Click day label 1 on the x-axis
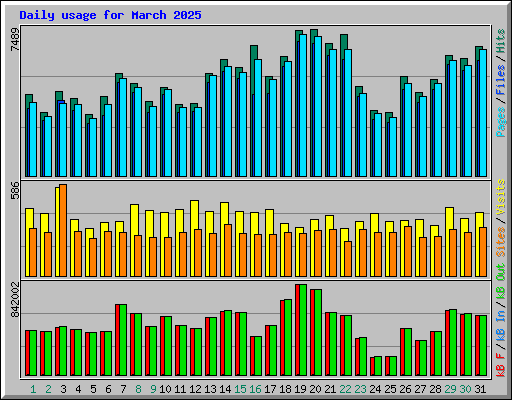 pyautogui.click(x=33, y=389)
